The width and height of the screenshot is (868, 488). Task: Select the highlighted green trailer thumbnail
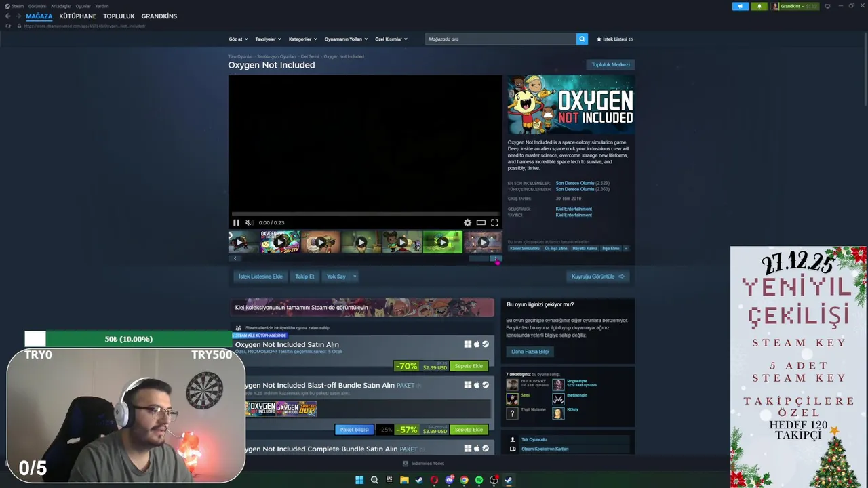[x=442, y=242]
